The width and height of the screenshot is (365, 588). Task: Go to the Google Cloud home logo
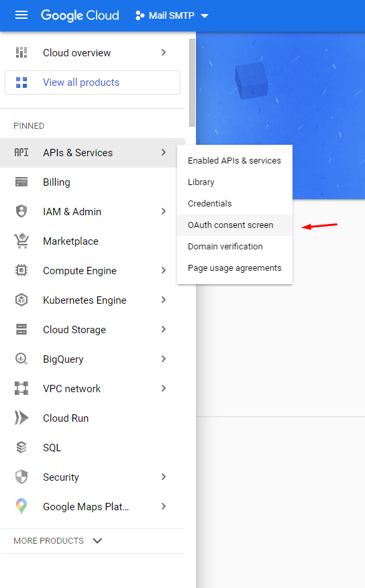click(x=80, y=15)
